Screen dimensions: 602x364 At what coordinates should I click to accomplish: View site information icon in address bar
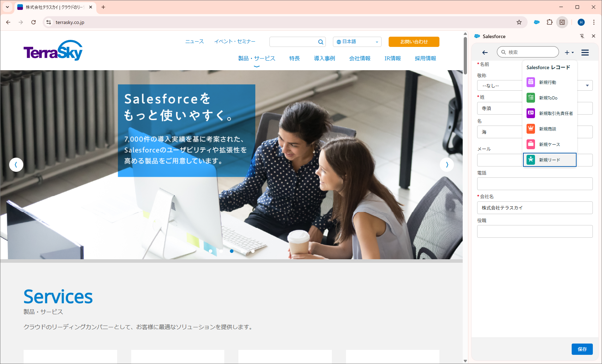click(49, 22)
